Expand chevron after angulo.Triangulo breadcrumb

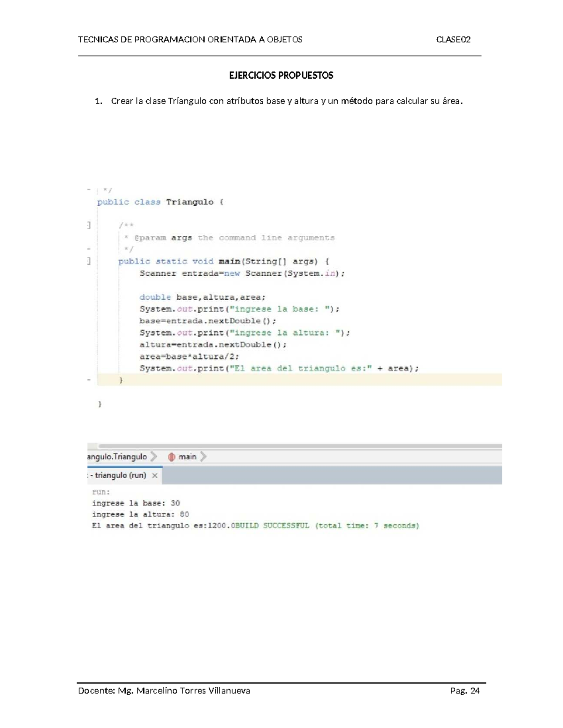[154, 457]
